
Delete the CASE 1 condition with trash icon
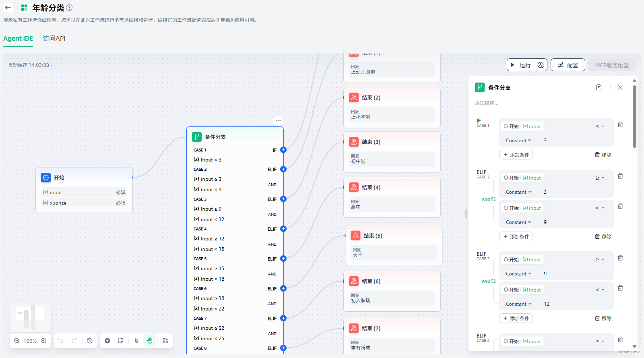click(620, 125)
